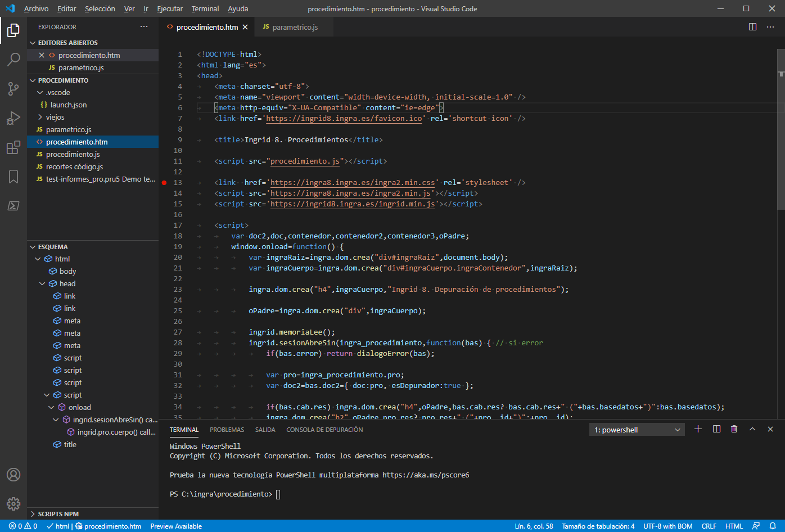The image size is (785, 532).
Task: Add a new terminal with plus icon
Action: (698, 429)
